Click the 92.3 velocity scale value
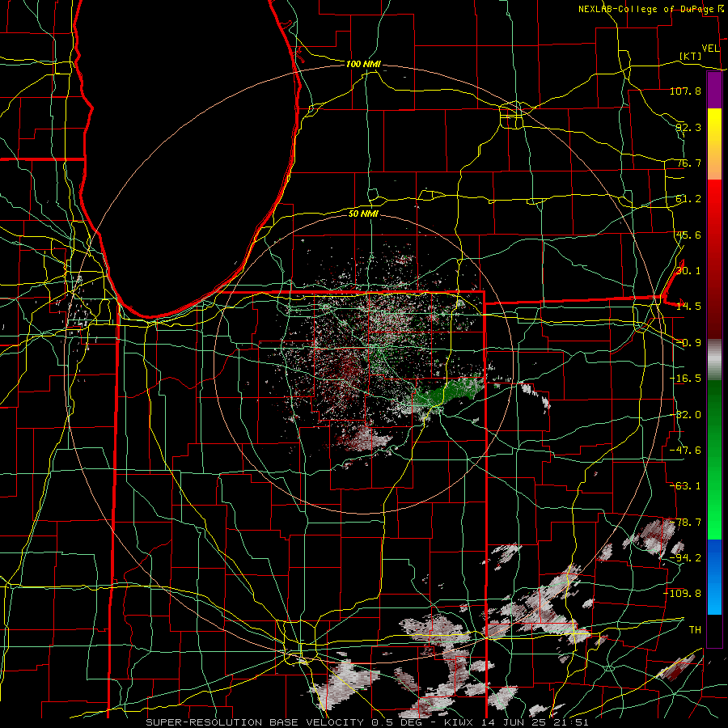The height and width of the screenshot is (728, 728). 688,127
